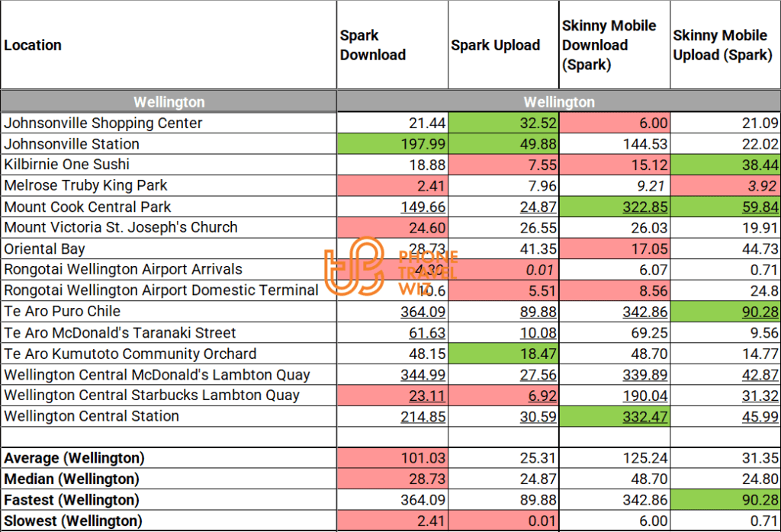The height and width of the screenshot is (532, 781).
Task: Select the Skinny Mobile Download (Spark) header
Action: [x=609, y=45]
